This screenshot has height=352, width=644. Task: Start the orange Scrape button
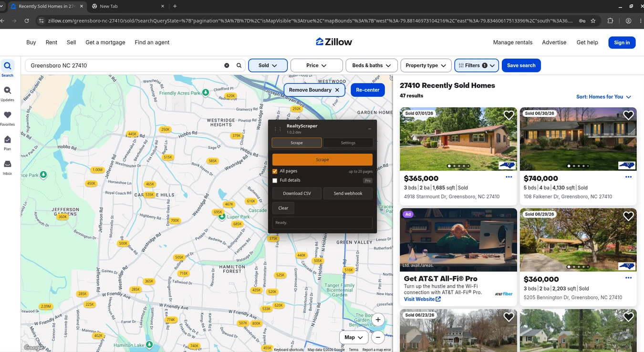coord(322,160)
